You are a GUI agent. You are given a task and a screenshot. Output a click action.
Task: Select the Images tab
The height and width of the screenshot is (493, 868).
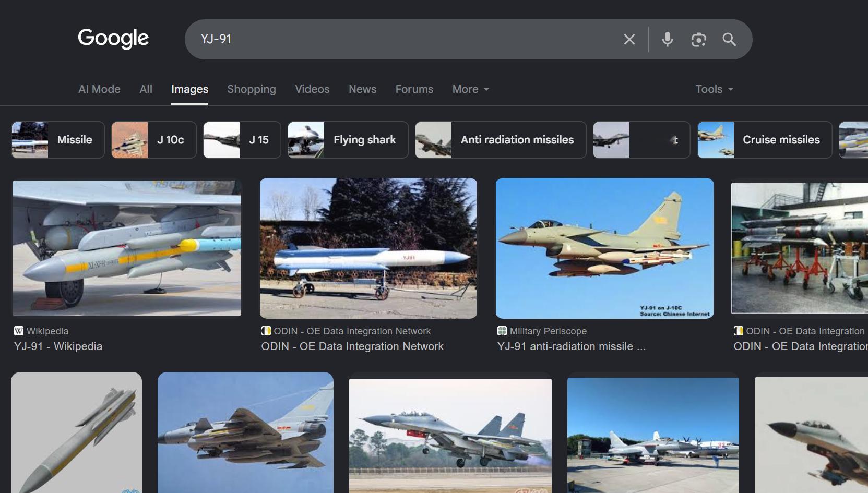click(x=189, y=89)
